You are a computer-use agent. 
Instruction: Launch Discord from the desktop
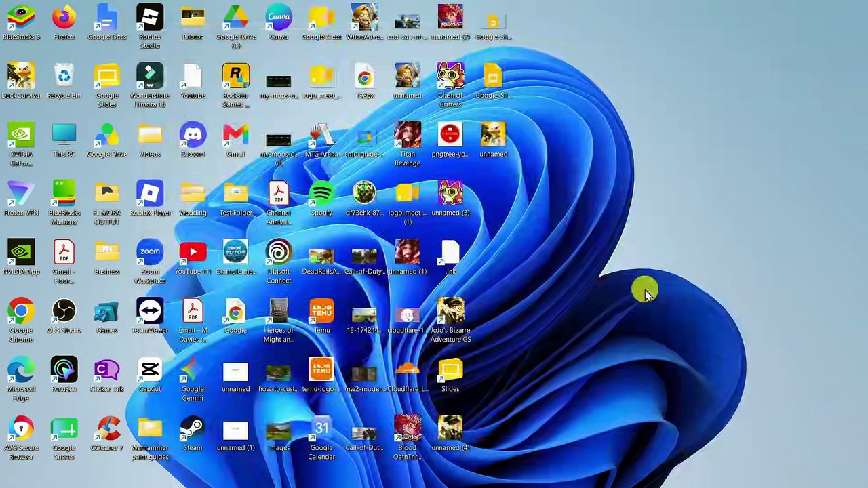click(x=193, y=134)
